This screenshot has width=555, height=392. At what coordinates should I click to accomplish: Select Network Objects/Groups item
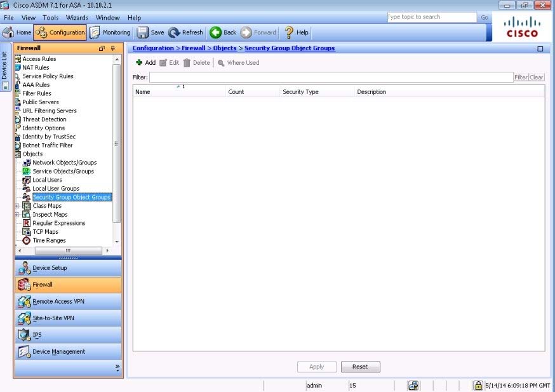64,163
